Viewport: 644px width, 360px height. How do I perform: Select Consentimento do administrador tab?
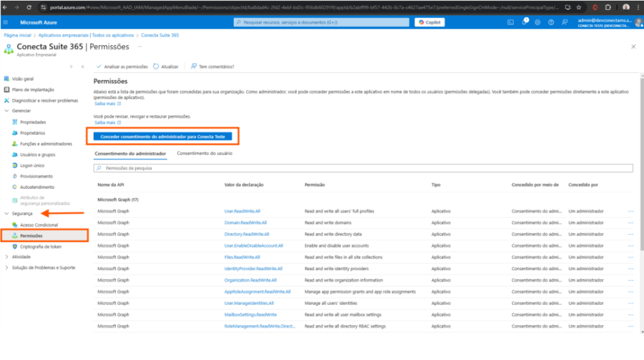(x=130, y=154)
